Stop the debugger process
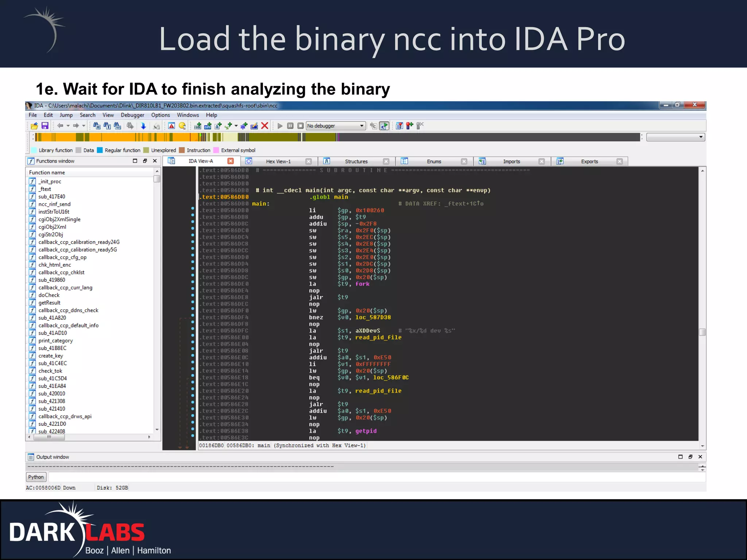The height and width of the screenshot is (560, 747). point(301,126)
